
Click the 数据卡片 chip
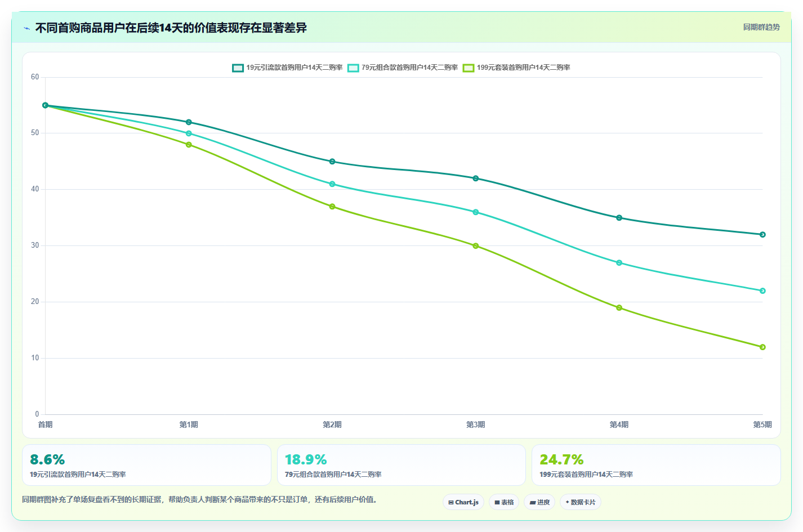coord(580,502)
